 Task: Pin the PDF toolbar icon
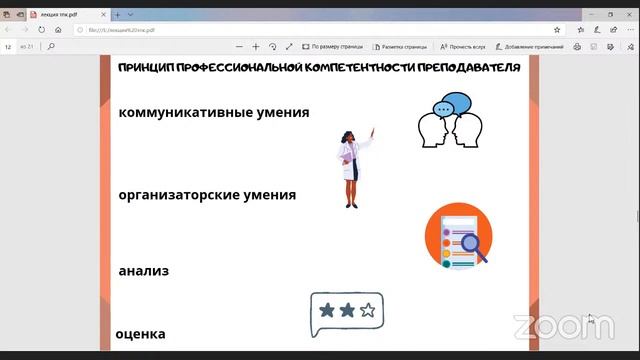(x=631, y=47)
